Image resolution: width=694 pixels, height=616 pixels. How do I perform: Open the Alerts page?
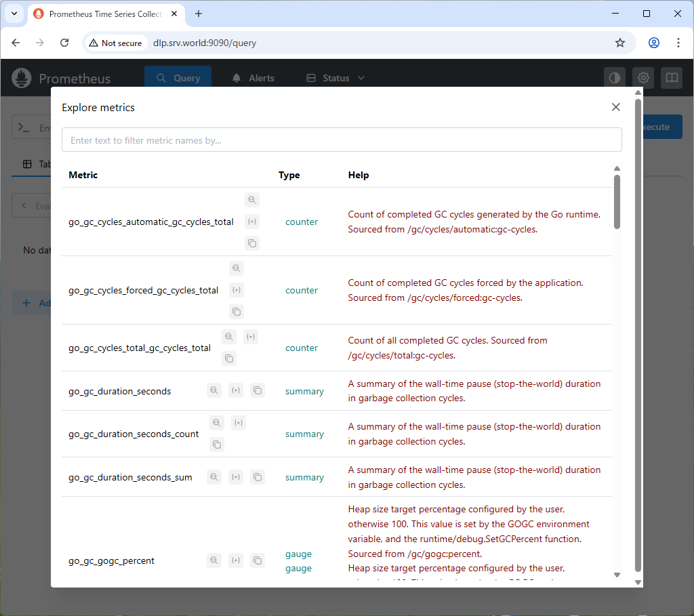point(253,79)
